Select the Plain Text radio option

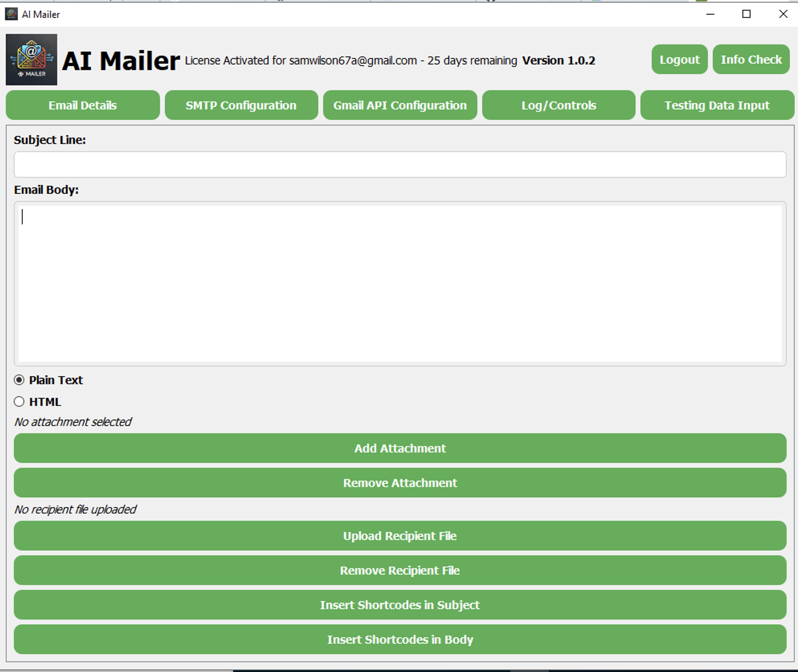(x=19, y=380)
